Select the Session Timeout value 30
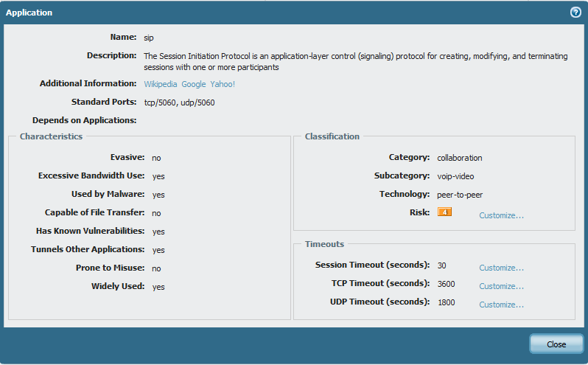This screenshot has height=365, width=588. 441,265
